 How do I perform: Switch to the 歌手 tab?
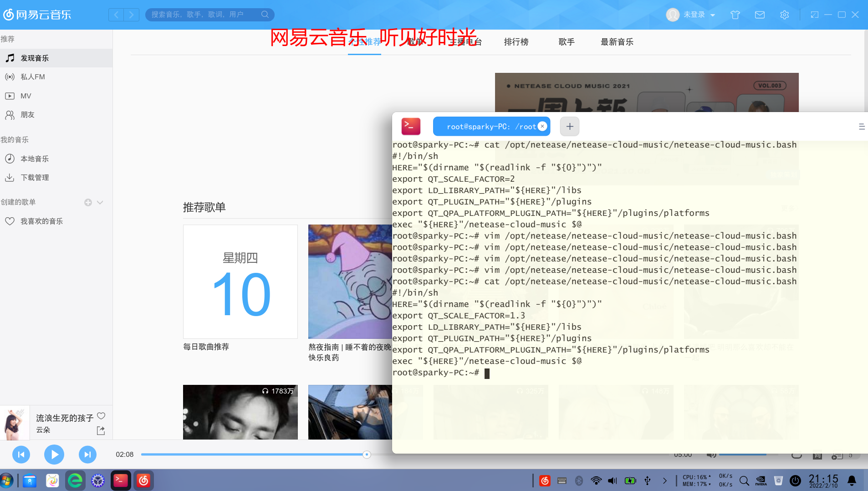pyautogui.click(x=567, y=42)
